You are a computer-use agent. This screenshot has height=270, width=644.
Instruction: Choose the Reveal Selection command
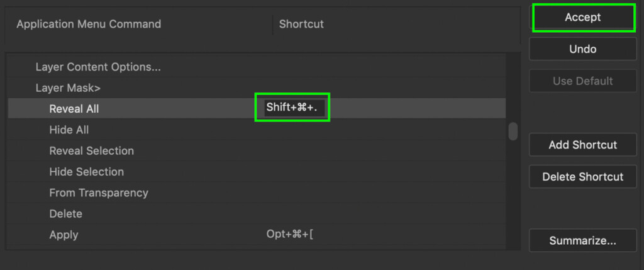(x=92, y=151)
